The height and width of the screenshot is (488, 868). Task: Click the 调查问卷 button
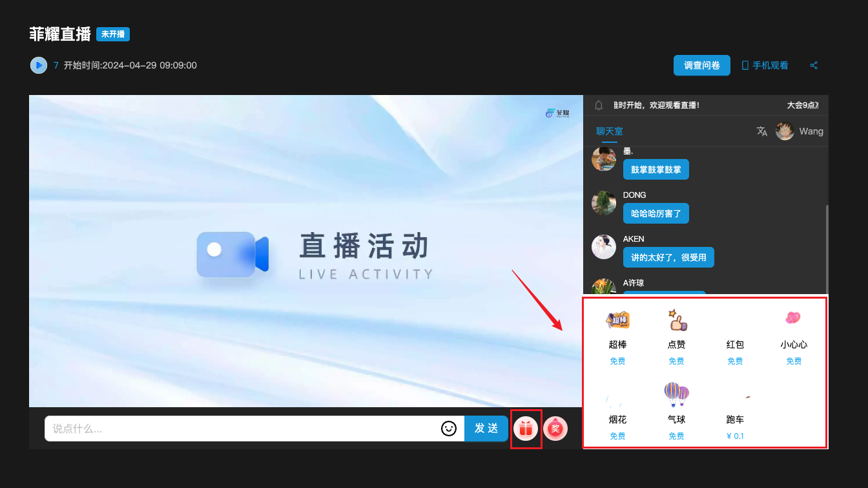702,65
